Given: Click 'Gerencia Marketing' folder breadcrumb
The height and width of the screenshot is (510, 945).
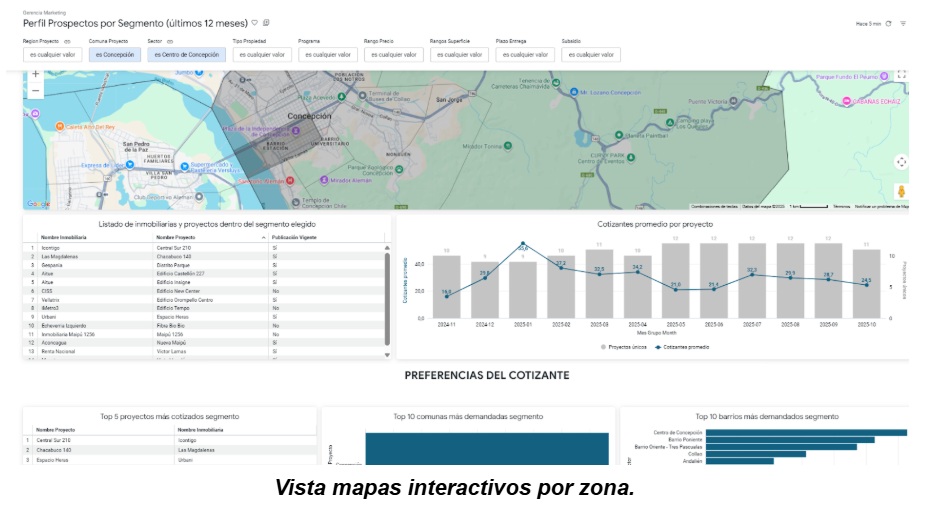Looking at the screenshot, I should 44,13.
